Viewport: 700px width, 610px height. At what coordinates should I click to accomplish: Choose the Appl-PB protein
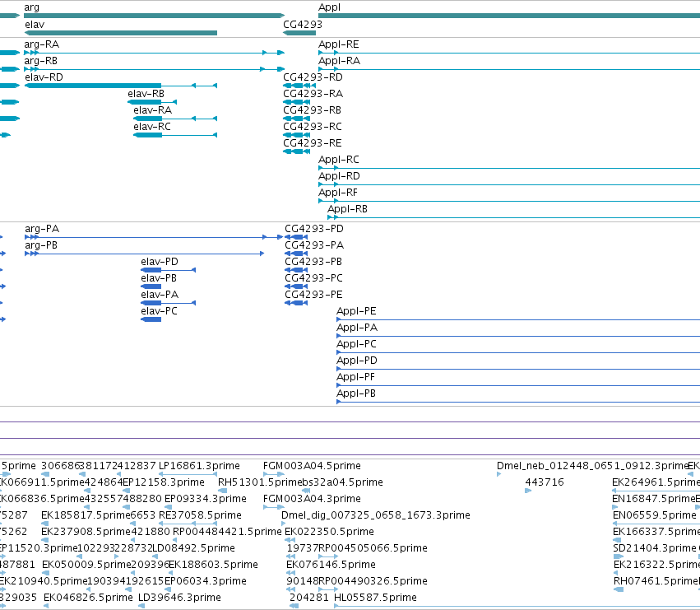point(356,393)
